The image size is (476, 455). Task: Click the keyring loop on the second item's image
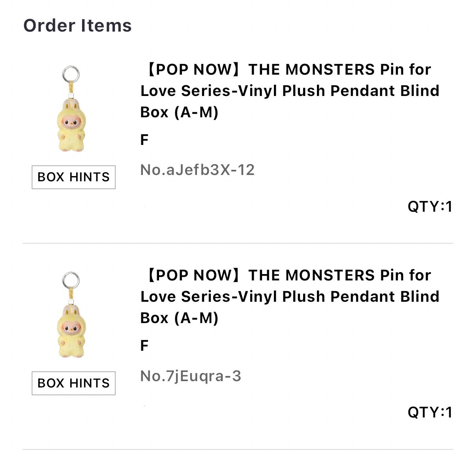71,280
